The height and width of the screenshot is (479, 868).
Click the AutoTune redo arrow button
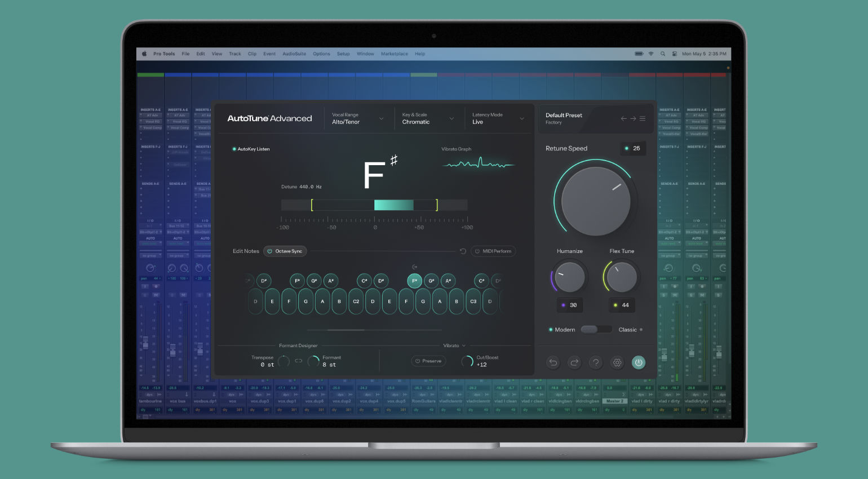click(x=574, y=362)
